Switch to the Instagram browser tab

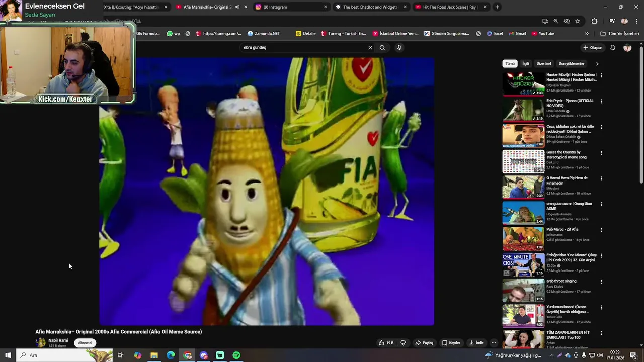coord(291,7)
